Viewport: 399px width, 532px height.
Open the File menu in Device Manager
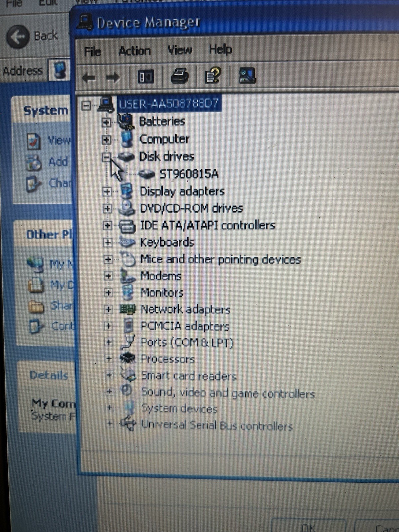tap(92, 52)
